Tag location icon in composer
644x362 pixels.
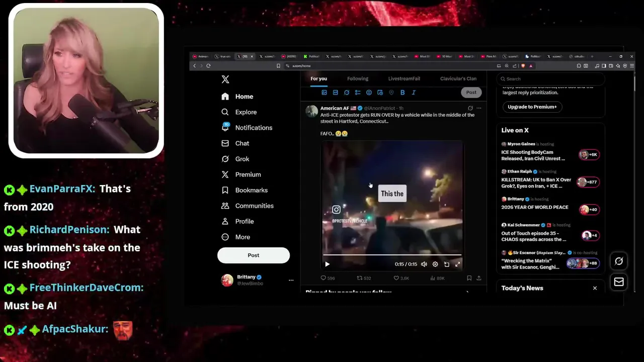coord(391,93)
